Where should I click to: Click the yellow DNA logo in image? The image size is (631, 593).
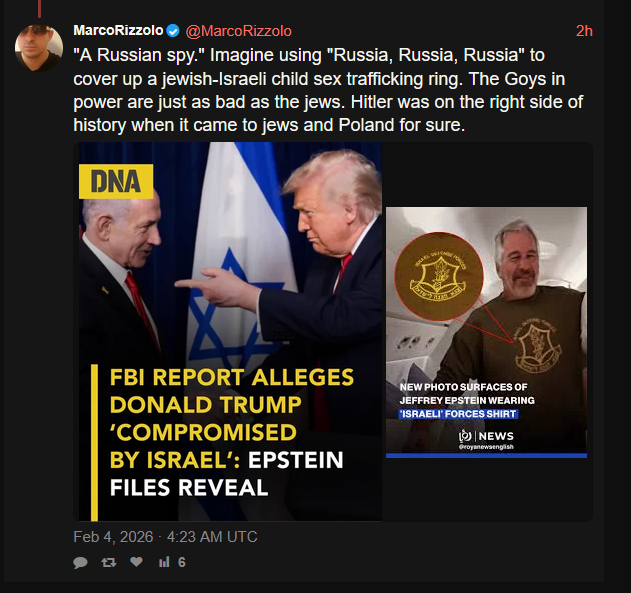[116, 181]
